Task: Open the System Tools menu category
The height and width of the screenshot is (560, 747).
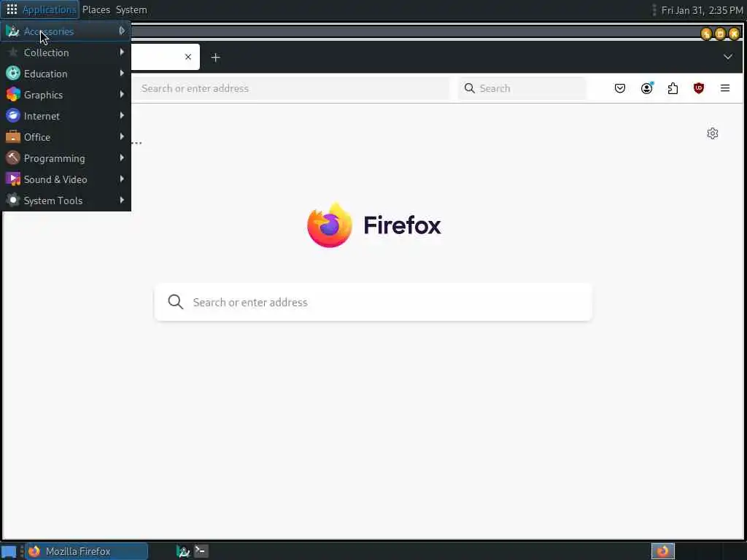Action: [66, 201]
